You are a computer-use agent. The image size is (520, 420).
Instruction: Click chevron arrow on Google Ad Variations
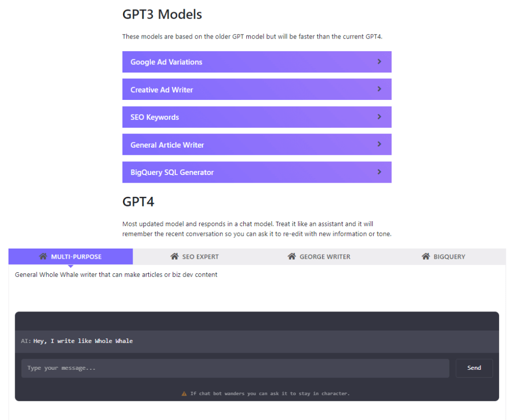pyautogui.click(x=379, y=62)
